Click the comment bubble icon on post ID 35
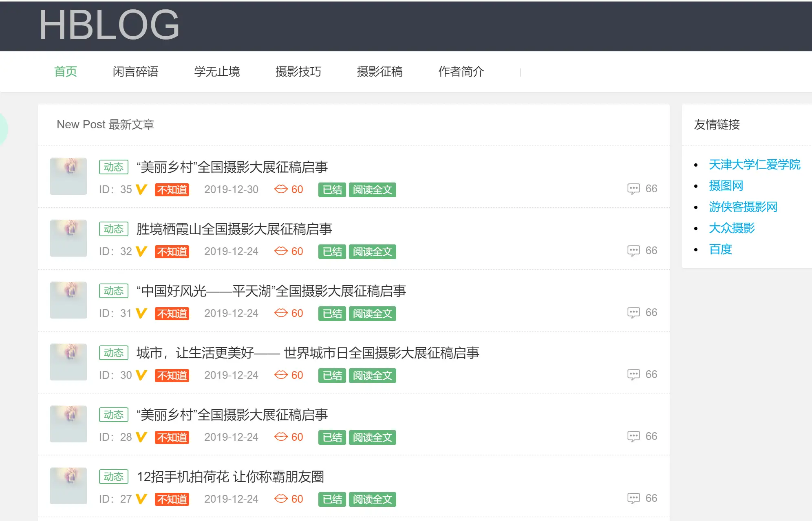The image size is (812, 521). coord(633,188)
